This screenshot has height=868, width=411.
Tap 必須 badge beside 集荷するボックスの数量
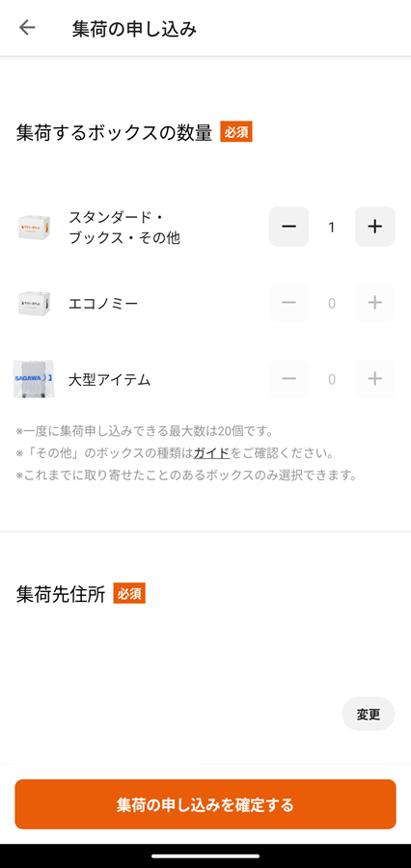point(236,132)
